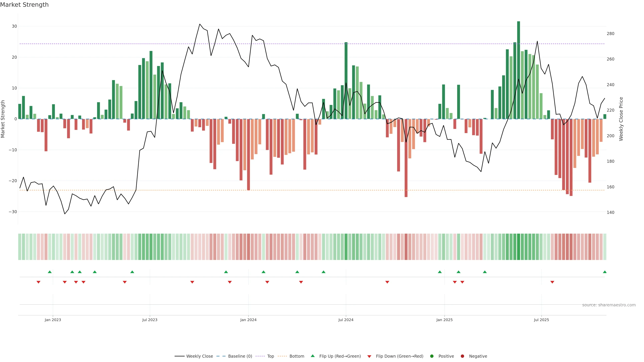Click the darkest green heatmap cell in mid-2025
This screenshot has height=362, width=644.
(x=519, y=247)
